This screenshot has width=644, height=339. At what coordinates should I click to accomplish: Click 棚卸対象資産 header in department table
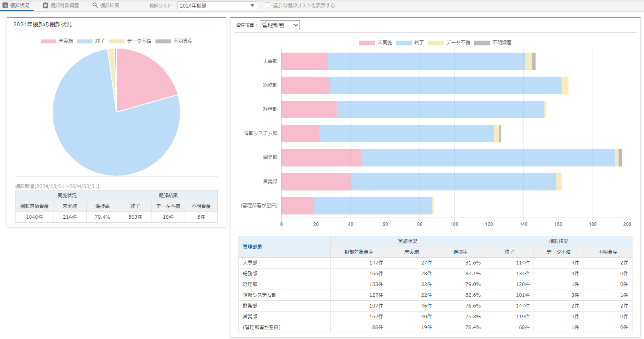358,252
